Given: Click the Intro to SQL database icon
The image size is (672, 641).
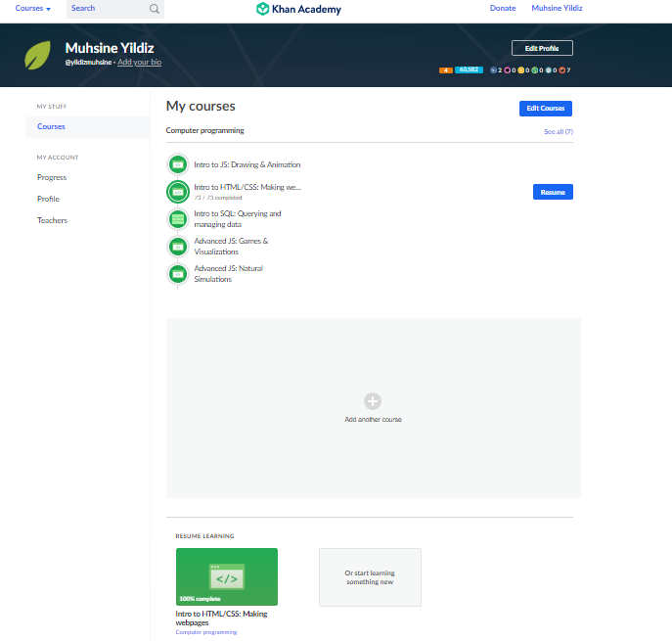Looking at the screenshot, I should (x=177, y=219).
